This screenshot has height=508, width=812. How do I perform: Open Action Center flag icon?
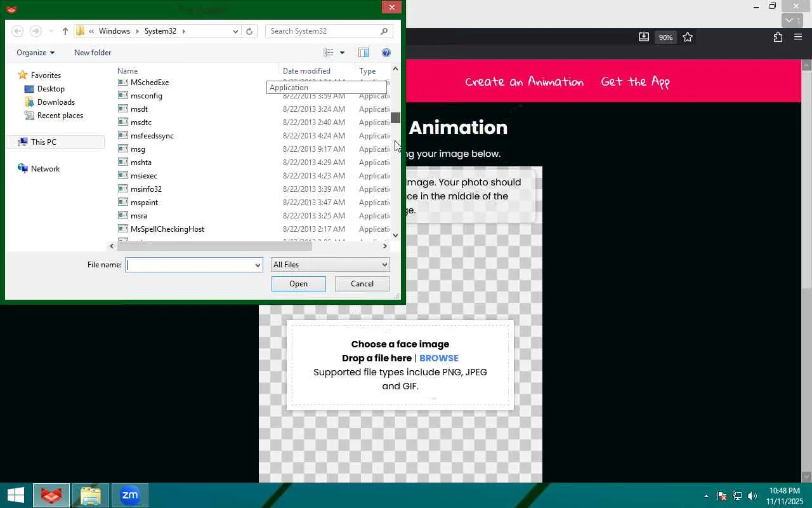coord(722,496)
